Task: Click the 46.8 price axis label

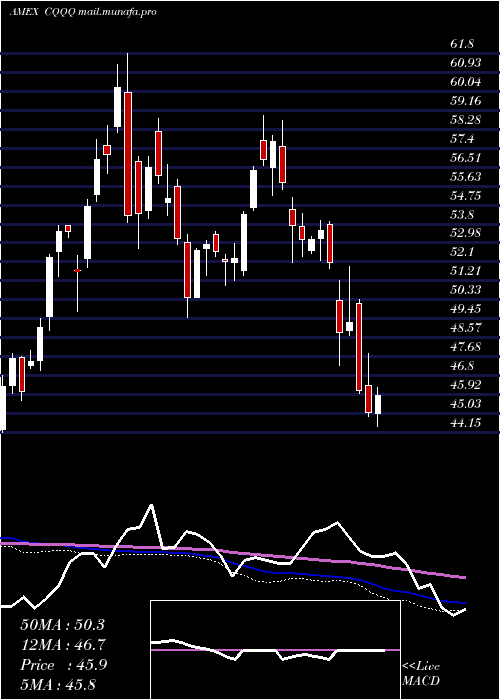Action: pyautogui.click(x=462, y=366)
